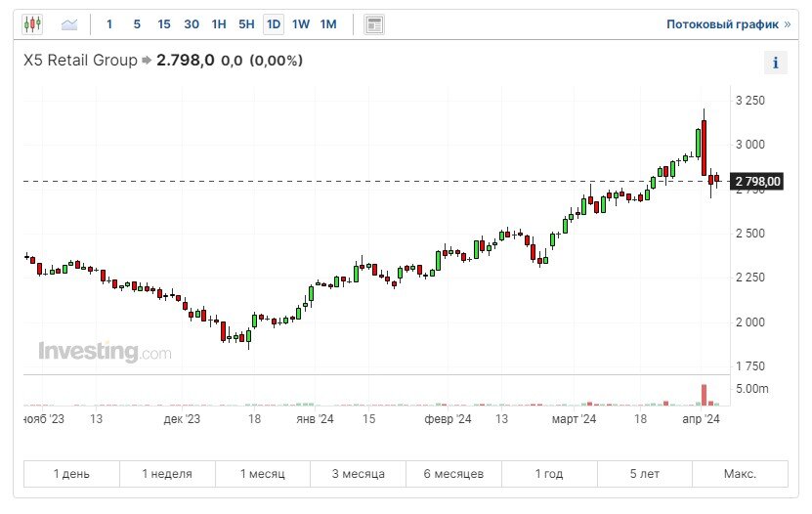This screenshot has width=812, height=514.
Task: Click the tall red candle at April peak
Action: coord(704,148)
